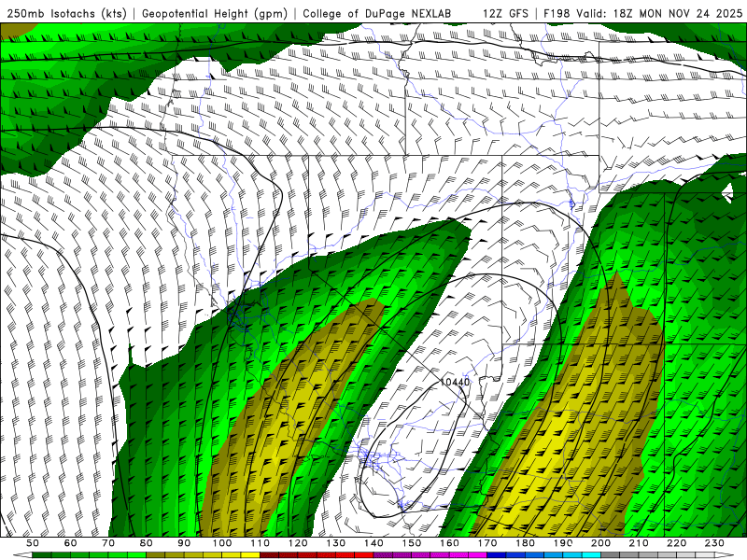Click the '10440' height contour label

click(x=455, y=382)
